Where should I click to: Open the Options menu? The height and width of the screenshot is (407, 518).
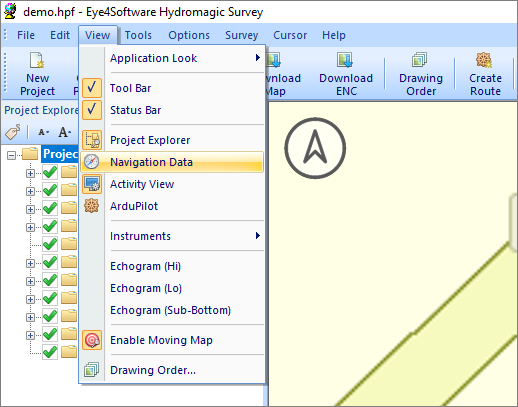coord(189,35)
